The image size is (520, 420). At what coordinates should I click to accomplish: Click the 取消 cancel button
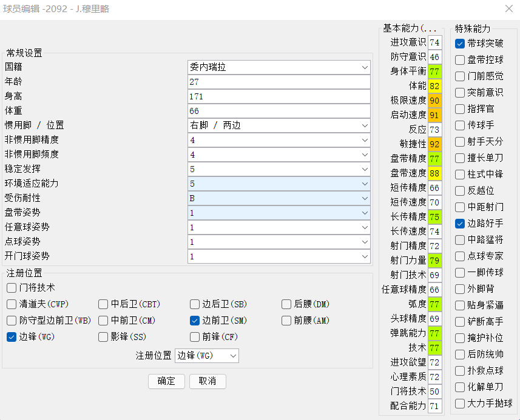208,381
